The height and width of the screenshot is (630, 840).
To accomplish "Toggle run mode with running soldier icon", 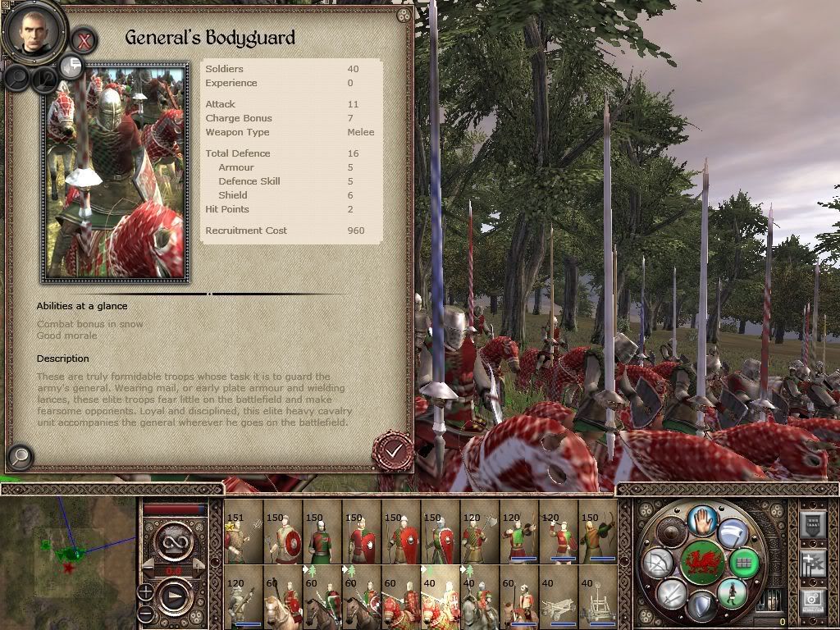I will (732, 592).
